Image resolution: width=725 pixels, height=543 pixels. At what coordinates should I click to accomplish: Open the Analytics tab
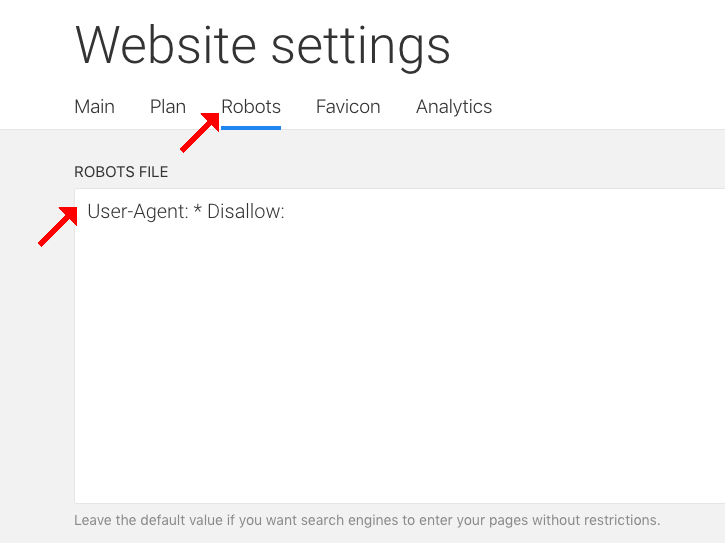(x=454, y=107)
